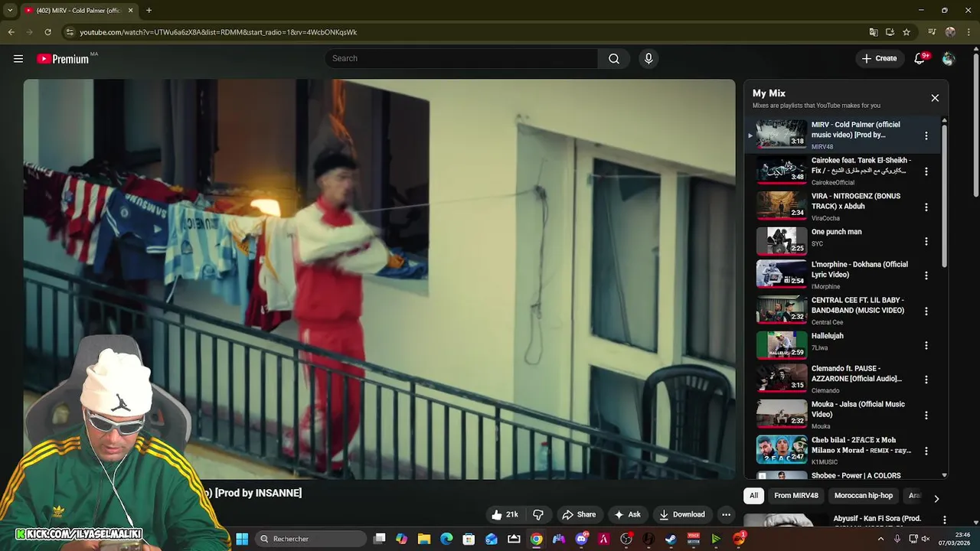The width and height of the screenshot is (980, 551).
Task: Show hidden tray icons chevron
Action: click(880, 539)
